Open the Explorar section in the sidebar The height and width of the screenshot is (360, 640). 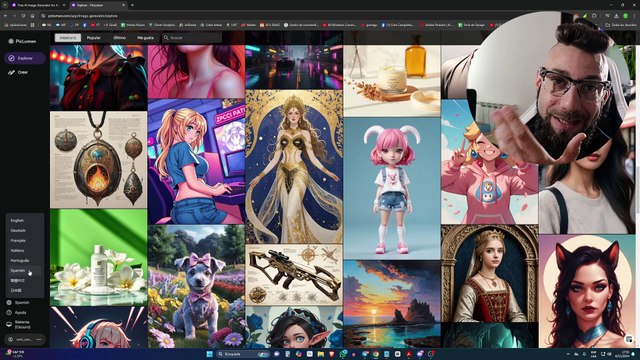coord(25,58)
